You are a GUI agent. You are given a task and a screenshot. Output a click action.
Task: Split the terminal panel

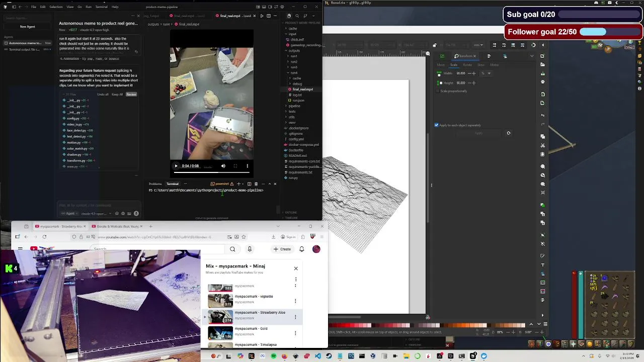click(249, 184)
